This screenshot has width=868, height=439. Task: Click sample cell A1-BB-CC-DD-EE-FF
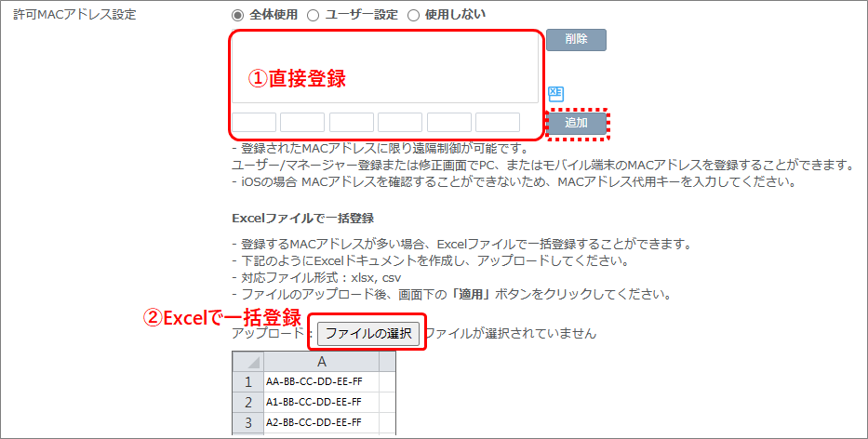click(x=322, y=403)
